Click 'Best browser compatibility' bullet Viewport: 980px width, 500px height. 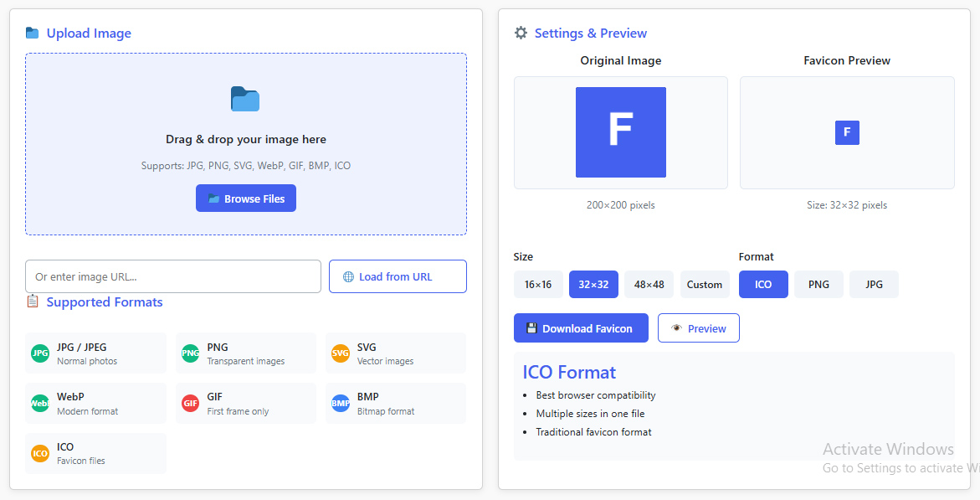pos(596,395)
